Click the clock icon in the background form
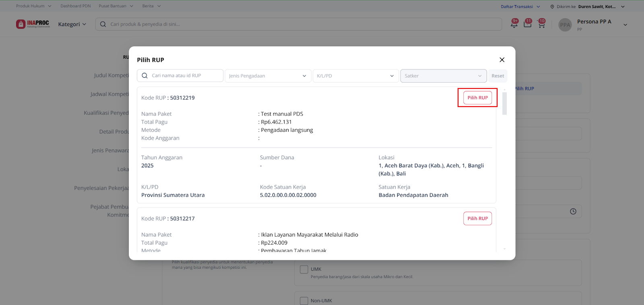Image resolution: width=644 pixels, height=305 pixels. (x=573, y=212)
